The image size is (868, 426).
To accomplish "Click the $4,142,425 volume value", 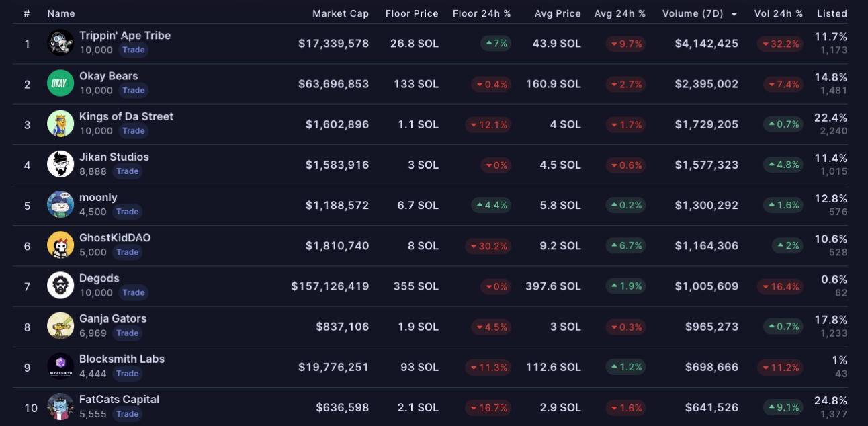I will coord(707,44).
